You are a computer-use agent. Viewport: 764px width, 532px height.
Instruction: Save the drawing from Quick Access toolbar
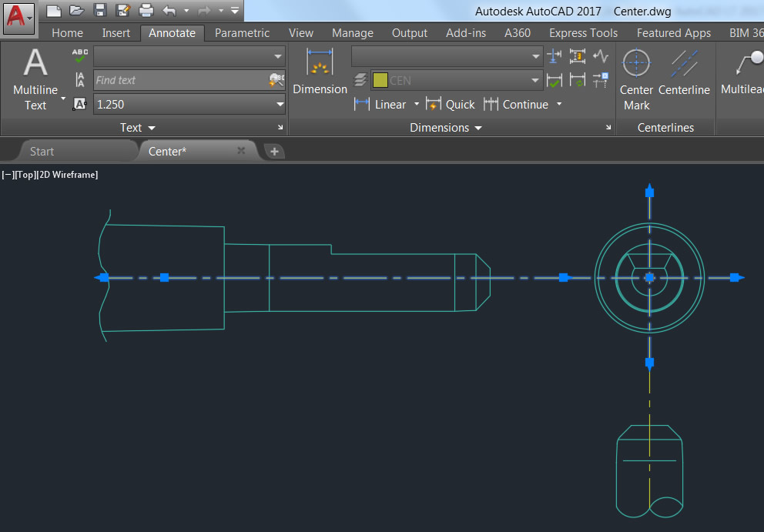click(101, 8)
